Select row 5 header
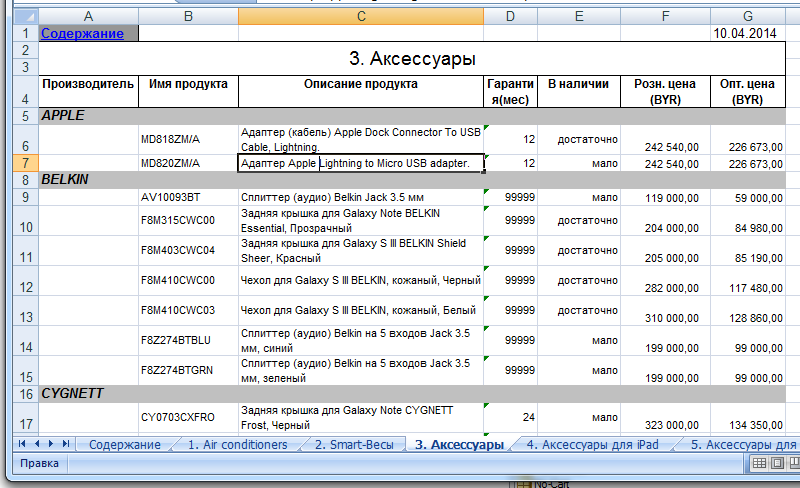The height and width of the screenshot is (488, 800). tap(26, 116)
